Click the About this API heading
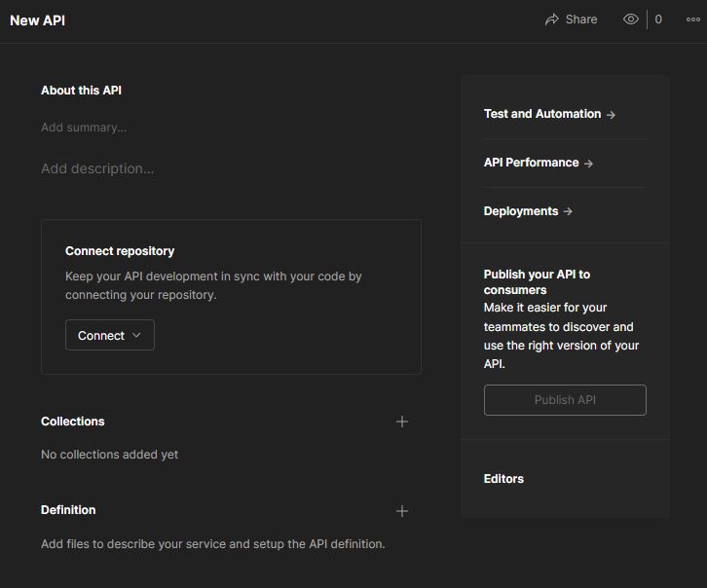The height and width of the screenshot is (588, 707). tap(81, 91)
